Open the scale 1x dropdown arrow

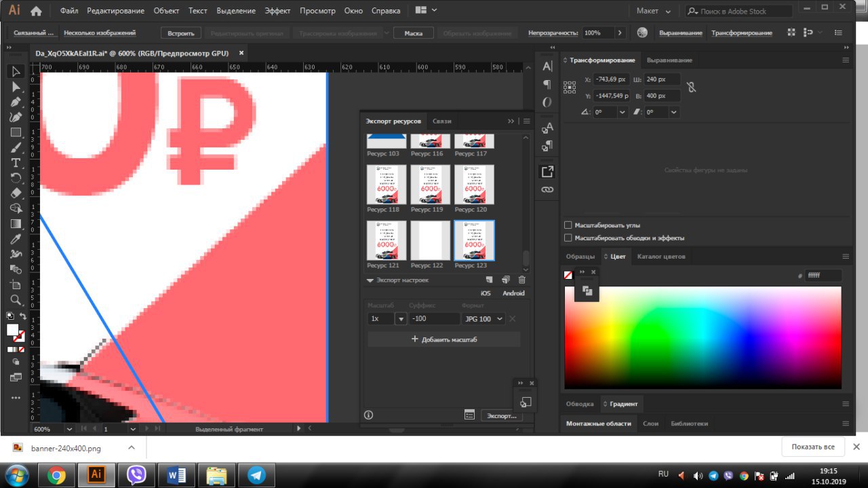(401, 319)
